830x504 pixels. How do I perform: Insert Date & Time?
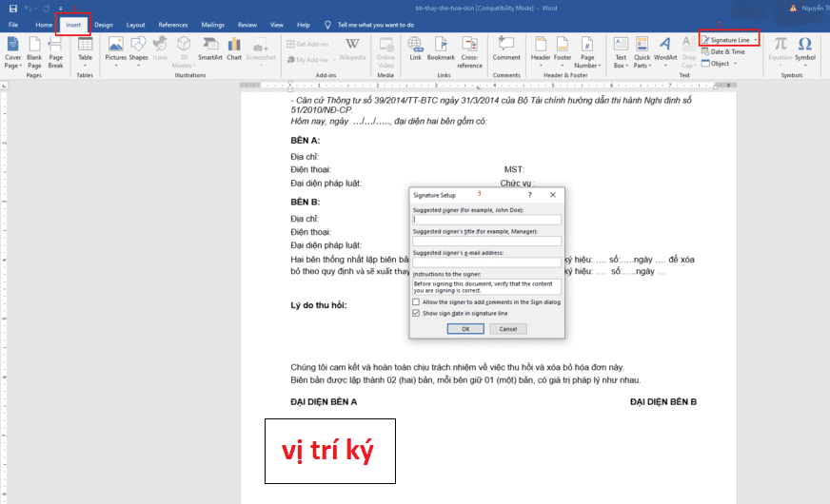(x=723, y=52)
